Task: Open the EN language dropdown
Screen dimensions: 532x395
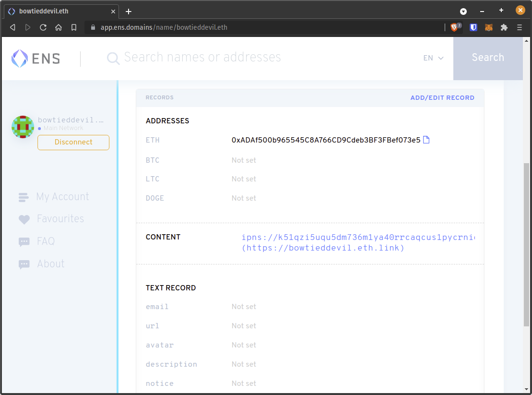Action: click(433, 58)
